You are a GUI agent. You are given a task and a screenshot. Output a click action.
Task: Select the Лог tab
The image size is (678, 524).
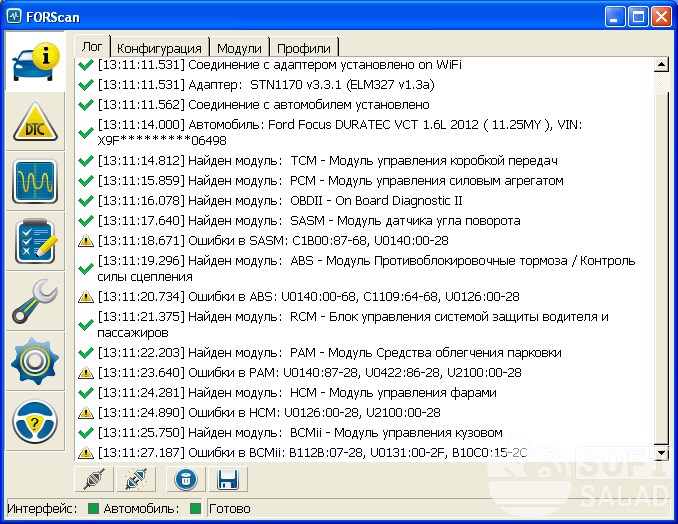coord(91,47)
